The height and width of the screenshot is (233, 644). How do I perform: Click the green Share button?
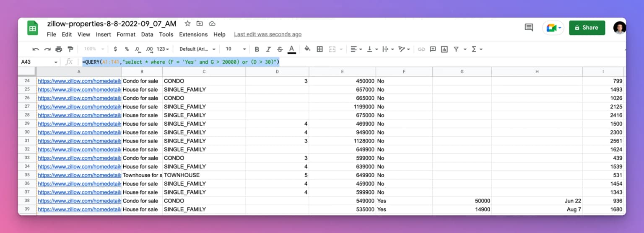point(587,28)
